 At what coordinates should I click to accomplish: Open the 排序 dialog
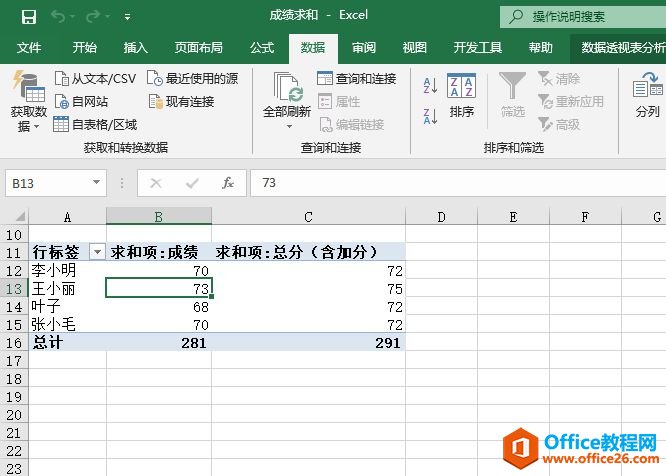(461, 96)
